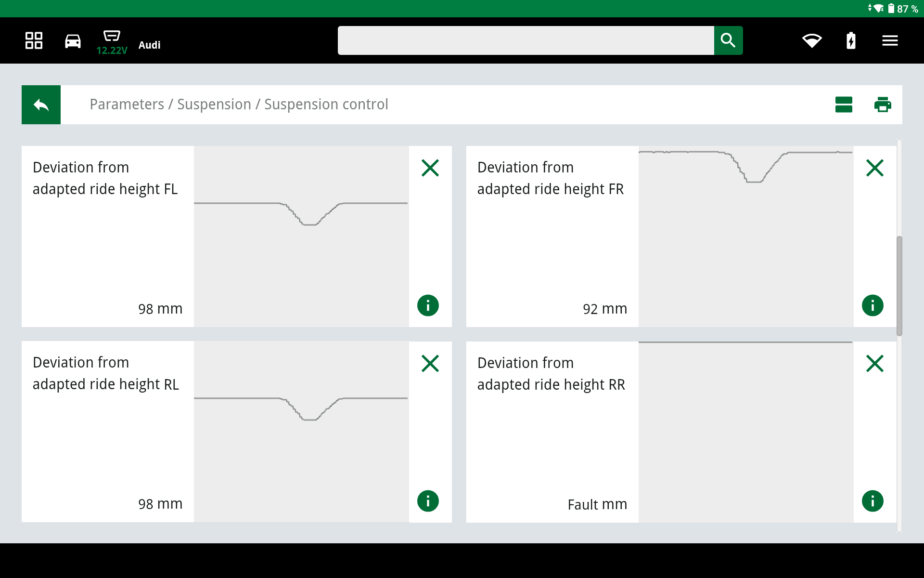Click the vertical scrollbar thumb

(899, 286)
